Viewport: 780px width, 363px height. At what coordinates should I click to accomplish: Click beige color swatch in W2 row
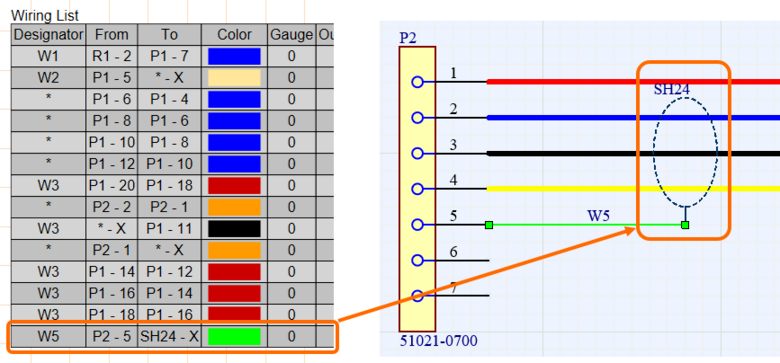point(234,78)
